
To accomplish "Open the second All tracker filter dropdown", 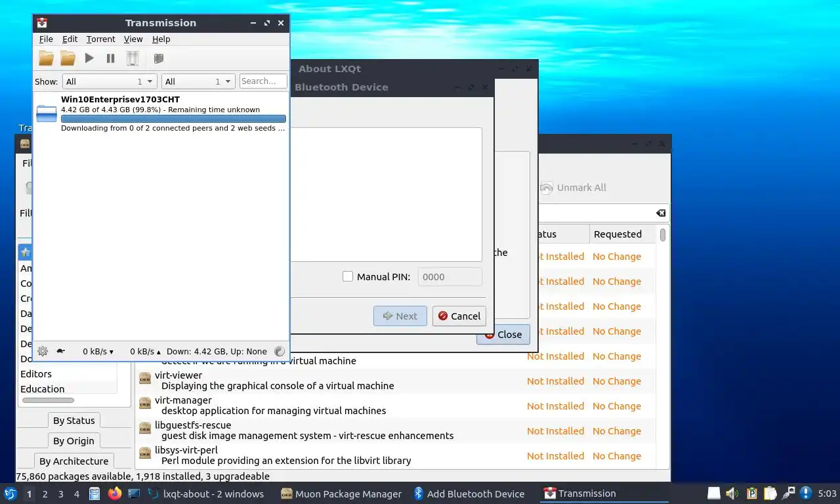I will pos(198,81).
